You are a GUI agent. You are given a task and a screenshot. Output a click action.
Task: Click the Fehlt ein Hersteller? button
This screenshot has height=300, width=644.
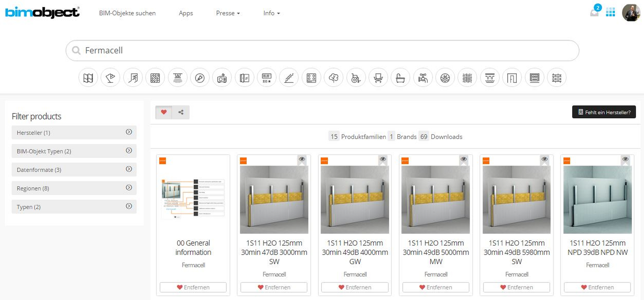(x=604, y=112)
